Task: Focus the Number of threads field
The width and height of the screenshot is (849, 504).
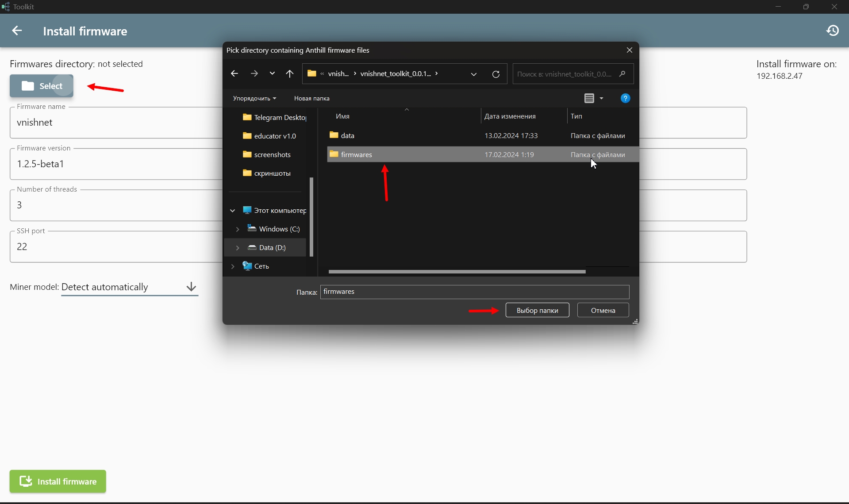Action: 116,205
